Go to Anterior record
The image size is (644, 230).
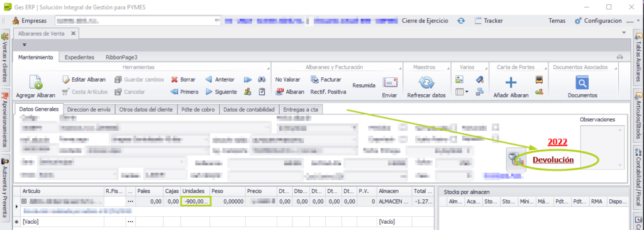[219, 80]
